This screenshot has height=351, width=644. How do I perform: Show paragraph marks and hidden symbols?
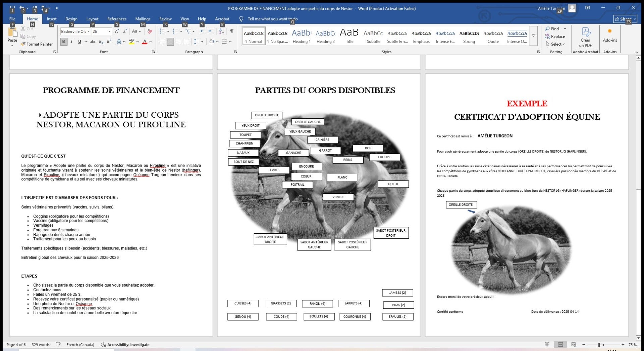click(231, 31)
